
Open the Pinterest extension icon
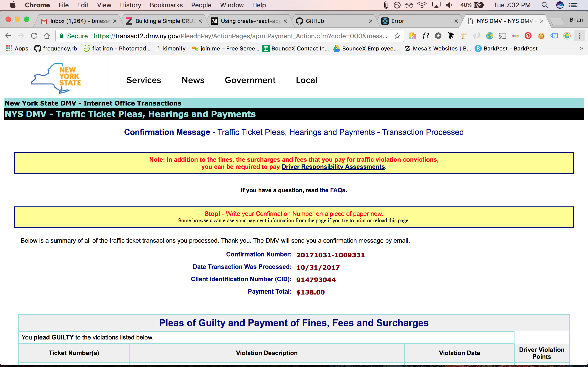(528, 36)
